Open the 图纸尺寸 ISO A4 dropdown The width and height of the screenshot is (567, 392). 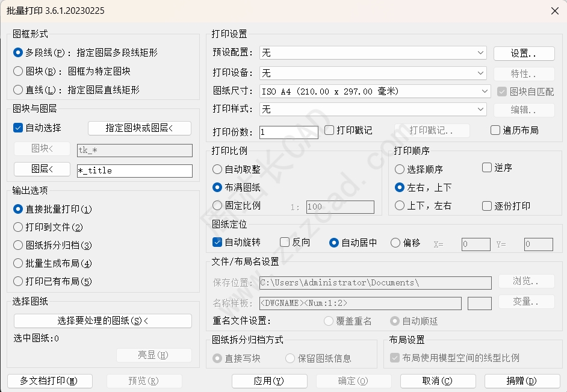coord(375,91)
